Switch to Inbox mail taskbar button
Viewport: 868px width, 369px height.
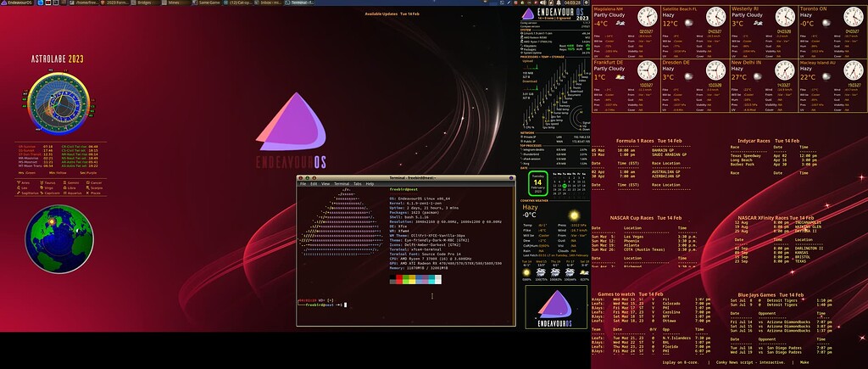click(268, 3)
